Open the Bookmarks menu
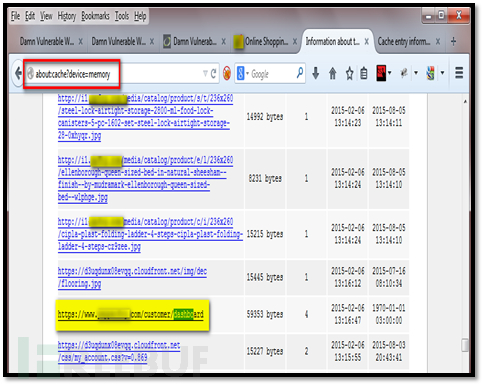Viewport: 484px width, 386px height. (x=95, y=16)
